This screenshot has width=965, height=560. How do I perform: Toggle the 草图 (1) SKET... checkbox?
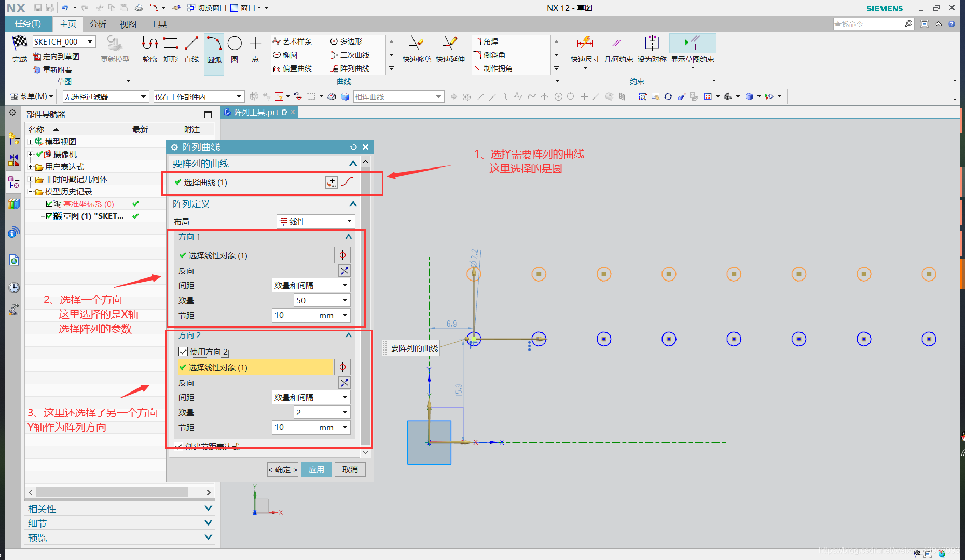tap(49, 216)
